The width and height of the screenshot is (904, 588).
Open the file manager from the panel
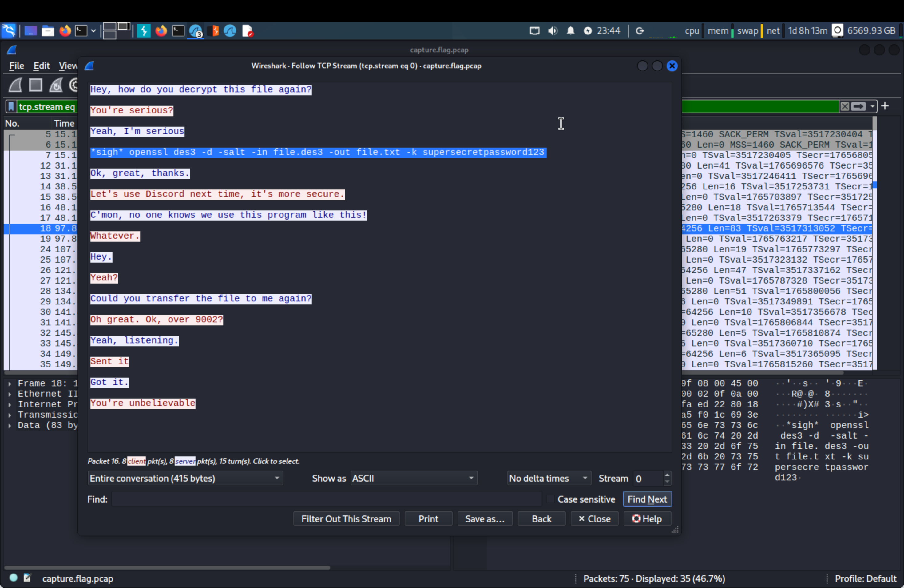[47, 31]
